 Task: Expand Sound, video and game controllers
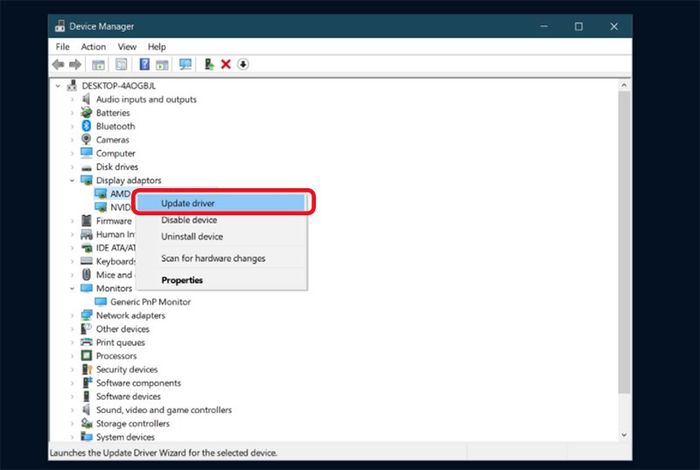pyautogui.click(x=72, y=410)
